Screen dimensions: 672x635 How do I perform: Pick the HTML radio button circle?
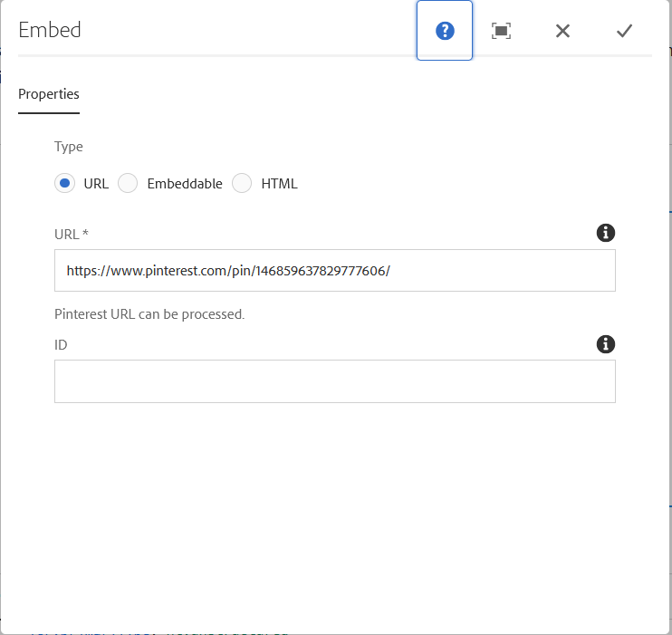click(x=242, y=183)
